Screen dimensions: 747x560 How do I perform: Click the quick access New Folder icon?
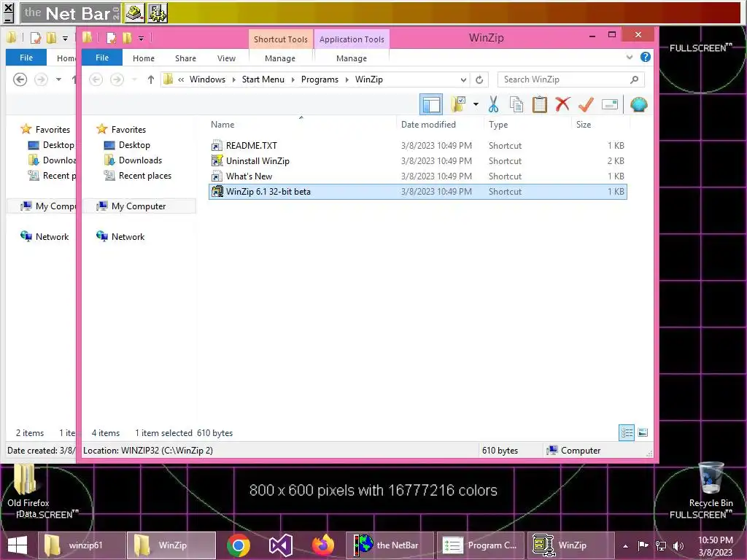click(x=127, y=38)
